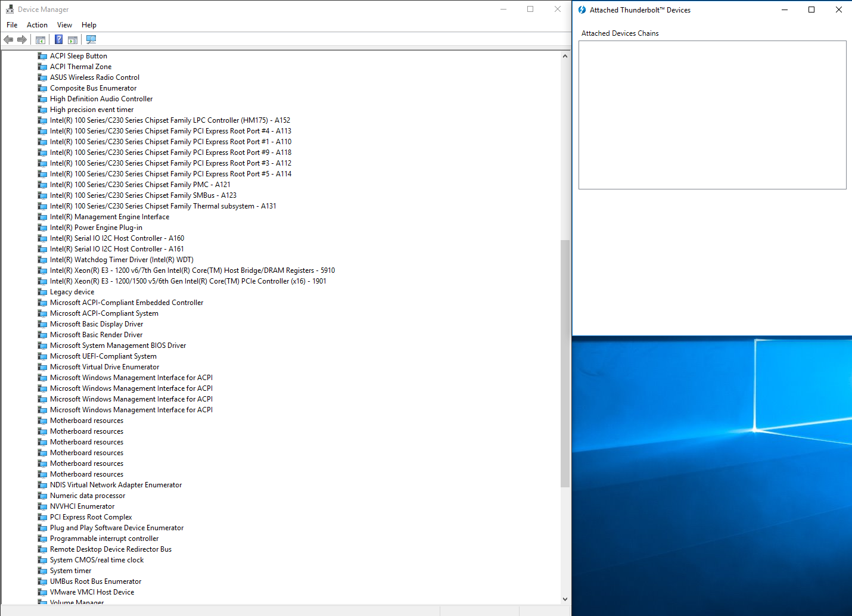Click Scan for hardware changes toolbar icon
This screenshot has height=616, width=852.
coord(91,39)
